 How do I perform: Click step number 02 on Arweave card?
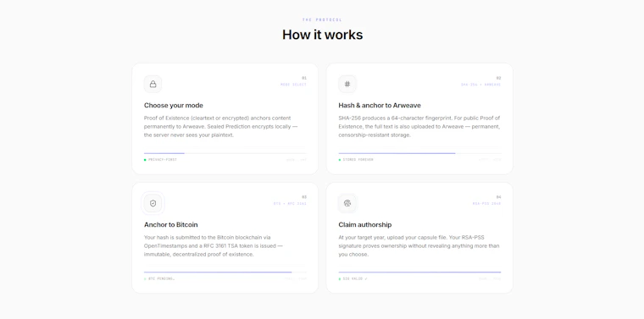coord(498,78)
